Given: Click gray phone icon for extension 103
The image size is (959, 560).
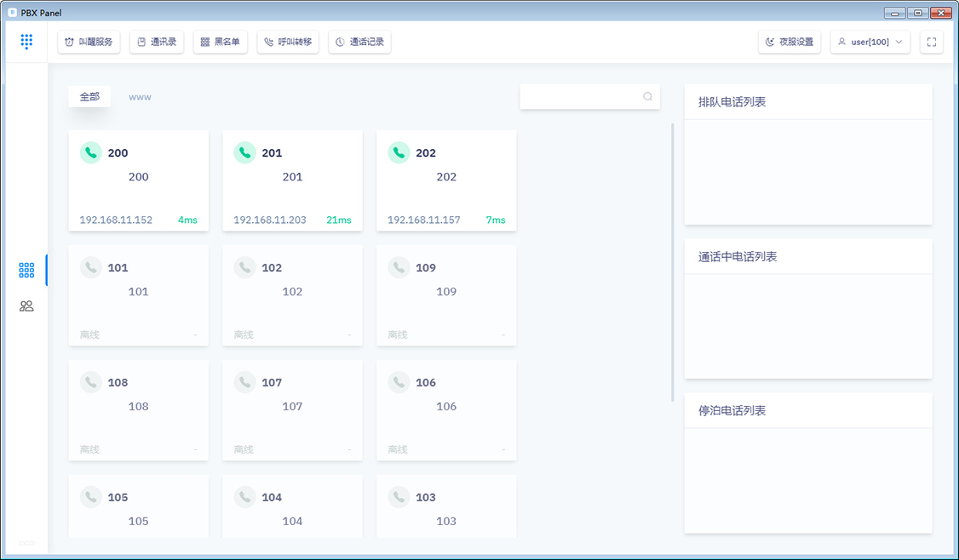Looking at the screenshot, I should click(399, 498).
